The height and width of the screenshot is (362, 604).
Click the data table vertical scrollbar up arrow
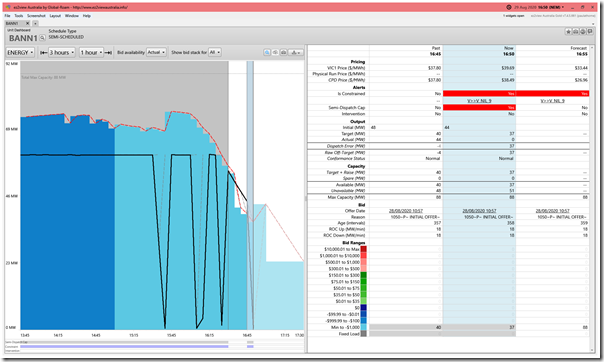tap(592, 47)
